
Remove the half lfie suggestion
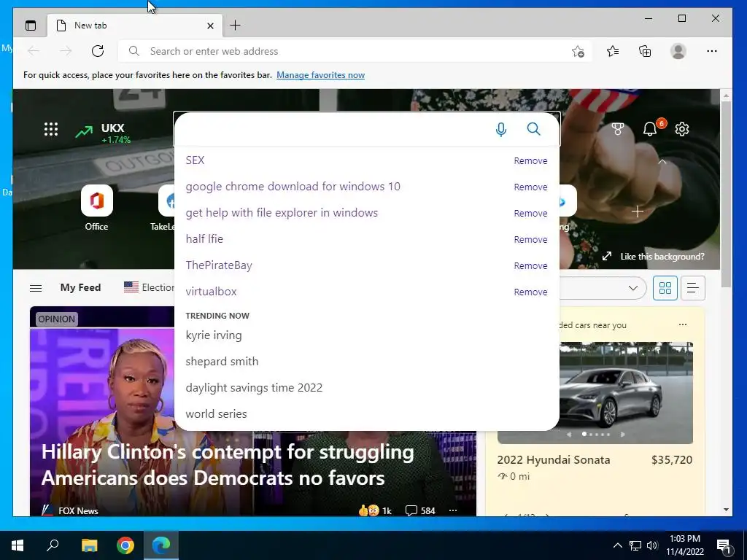coord(530,239)
